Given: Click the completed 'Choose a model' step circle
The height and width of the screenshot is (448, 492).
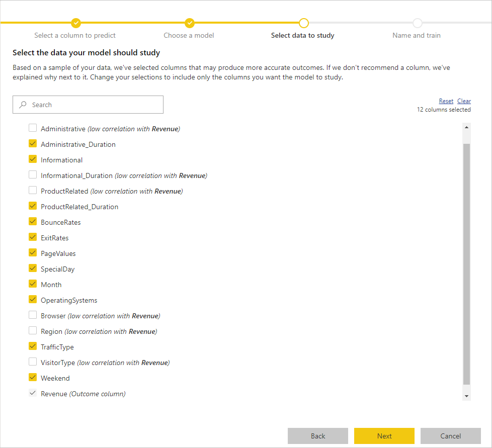Looking at the screenshot, I should [190, 23].
